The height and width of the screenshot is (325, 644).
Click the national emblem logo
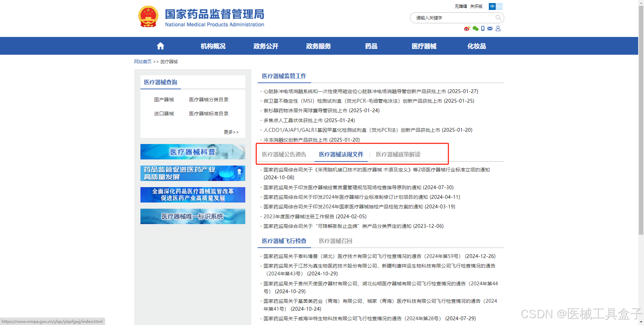148,16
